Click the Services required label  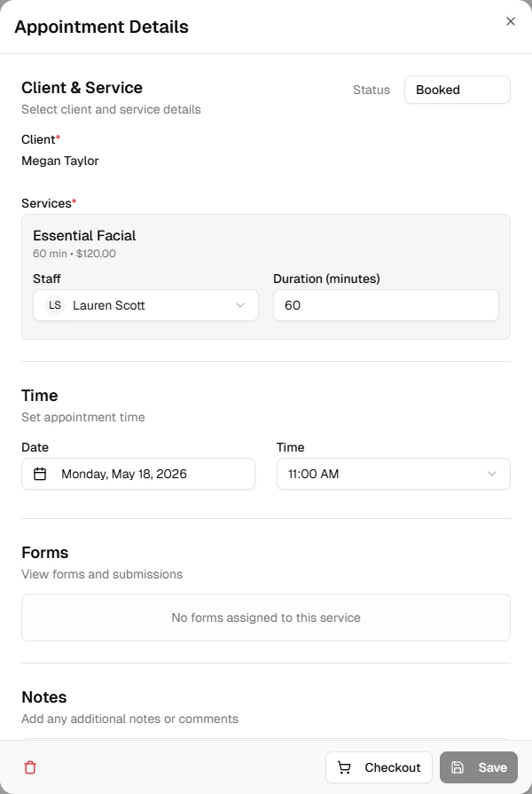(49, 203)
